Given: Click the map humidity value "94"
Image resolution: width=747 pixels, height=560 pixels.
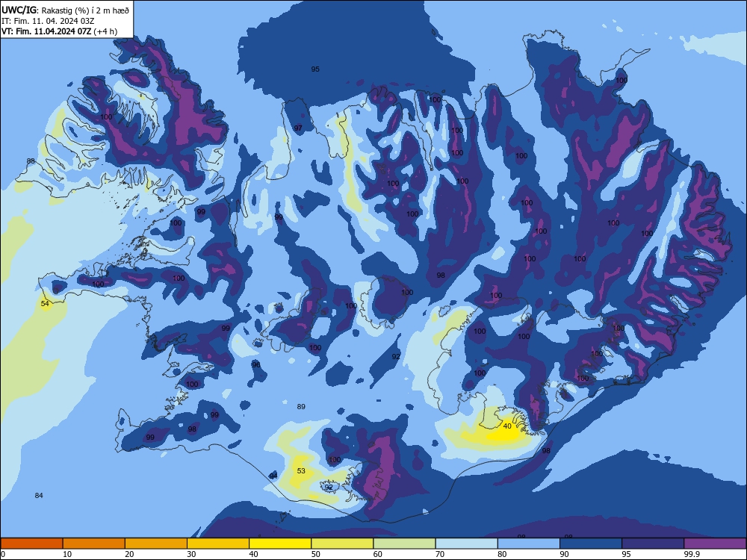Looking at the screenshot, I should click(x=273, y=476).
